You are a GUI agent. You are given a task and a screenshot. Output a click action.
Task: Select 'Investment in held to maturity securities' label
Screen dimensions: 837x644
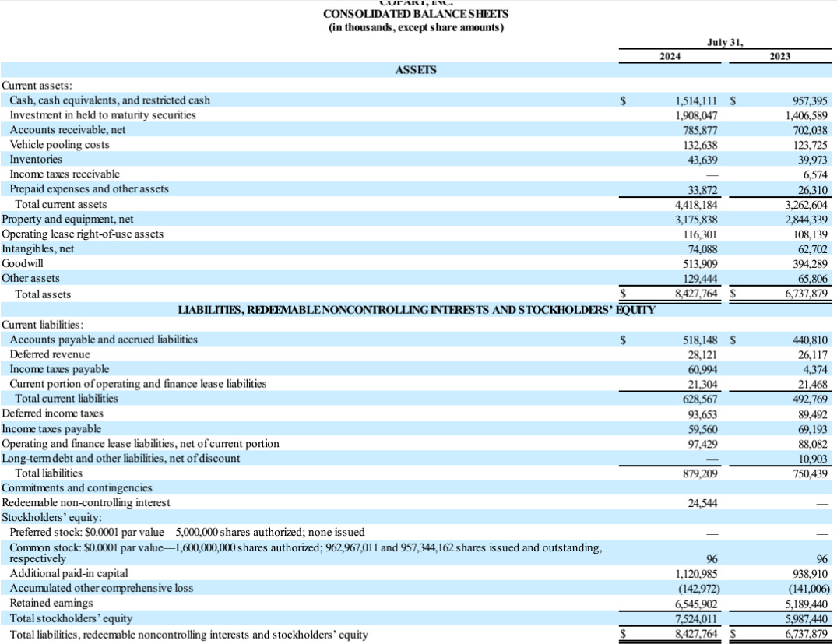tap(103, 115)
